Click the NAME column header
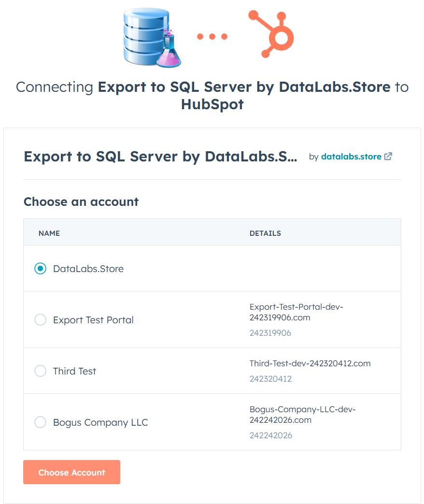The height and width of the screenshot is (504, 424). (49, 233)
